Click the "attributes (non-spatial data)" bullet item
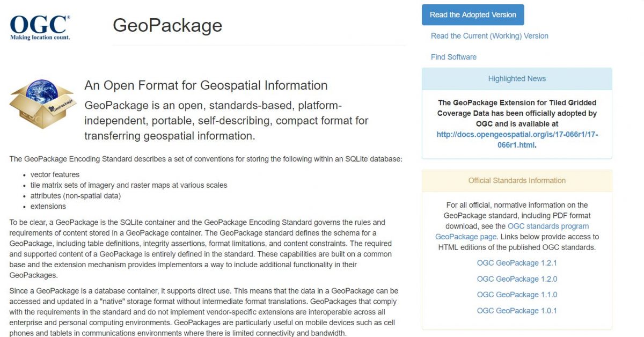 tap(76, 196)
